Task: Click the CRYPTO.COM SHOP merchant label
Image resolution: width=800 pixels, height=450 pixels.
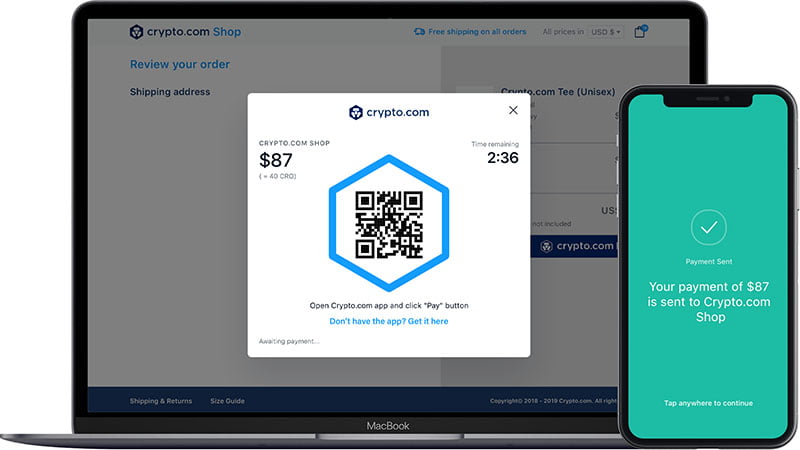Action: (x=294, y=143)
